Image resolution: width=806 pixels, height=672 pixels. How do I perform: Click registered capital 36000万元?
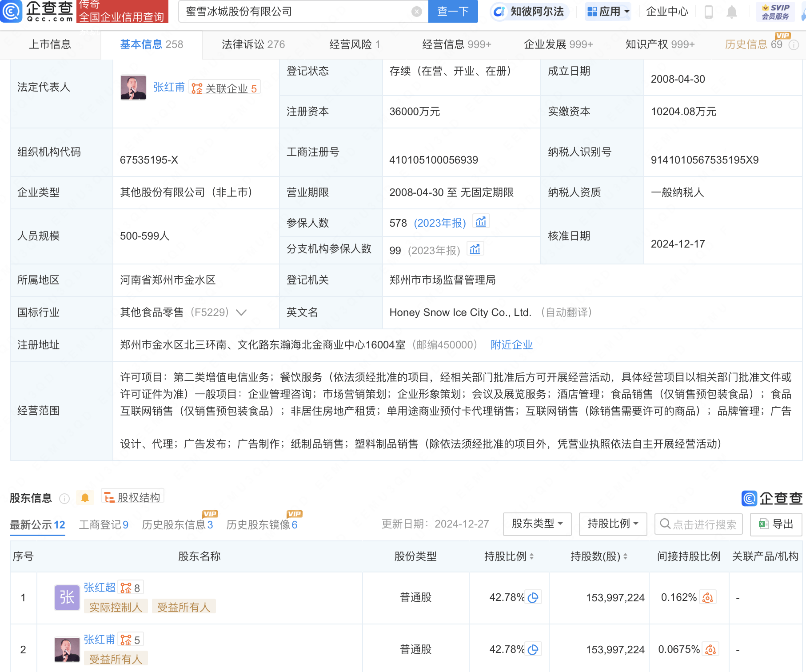(x=415, y=112)
